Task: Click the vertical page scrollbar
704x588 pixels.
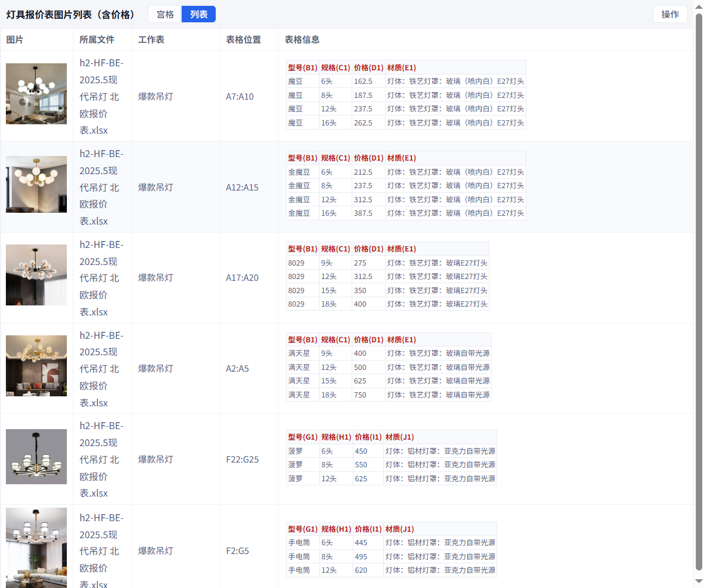Action: [699, 291]
